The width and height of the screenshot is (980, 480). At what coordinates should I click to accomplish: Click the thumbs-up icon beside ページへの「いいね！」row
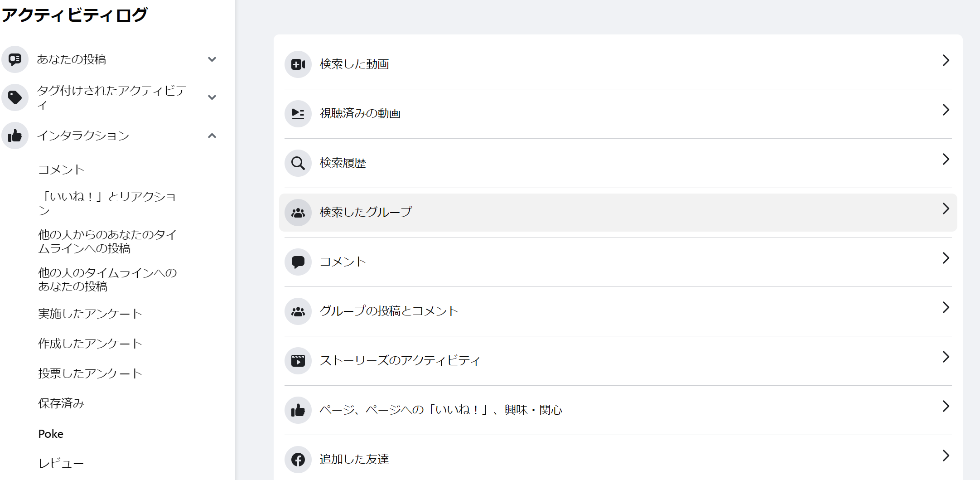point(298,410)
